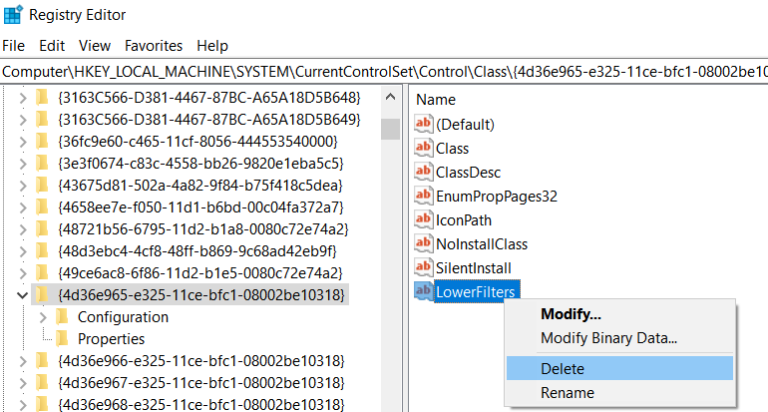Click the Name column header
This screenshot has height=412, width=768.
tap(436, 99)
